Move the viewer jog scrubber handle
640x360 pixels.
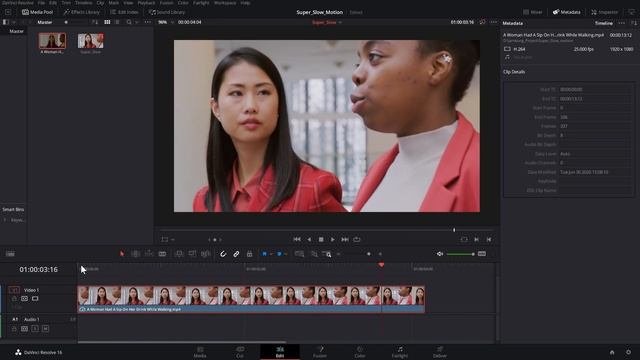click(x=454, y=230)
